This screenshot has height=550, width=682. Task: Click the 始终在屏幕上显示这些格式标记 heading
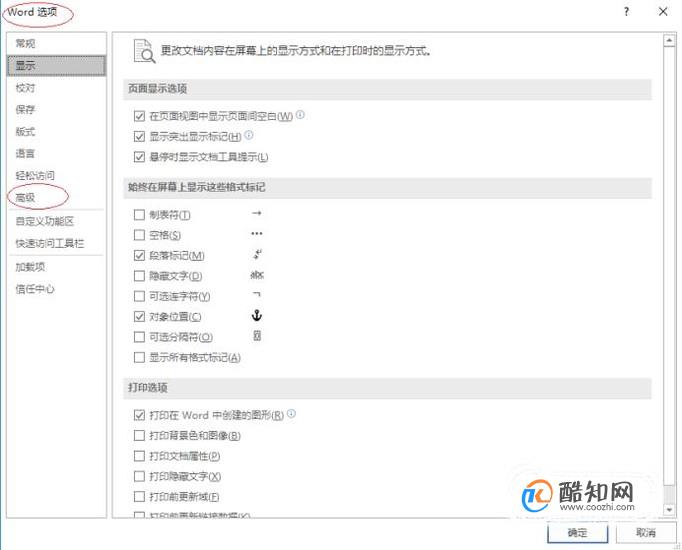pyautogui.click(x=196, y=187)
